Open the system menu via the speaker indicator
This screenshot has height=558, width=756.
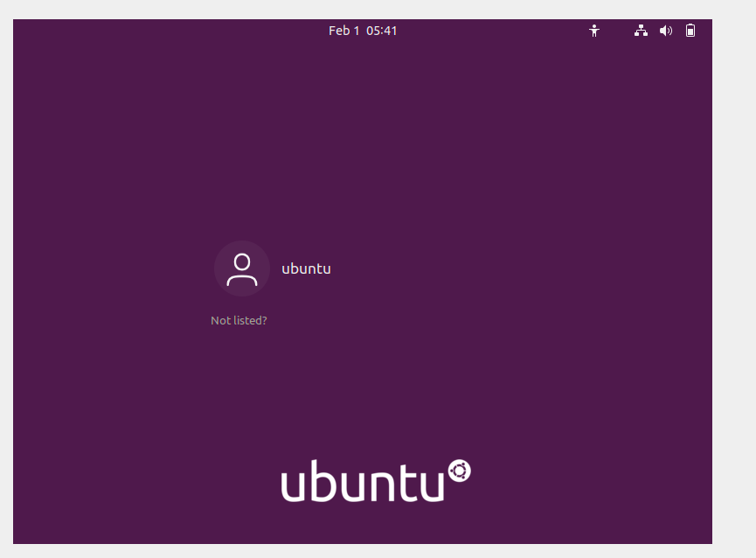pos(666,31)
